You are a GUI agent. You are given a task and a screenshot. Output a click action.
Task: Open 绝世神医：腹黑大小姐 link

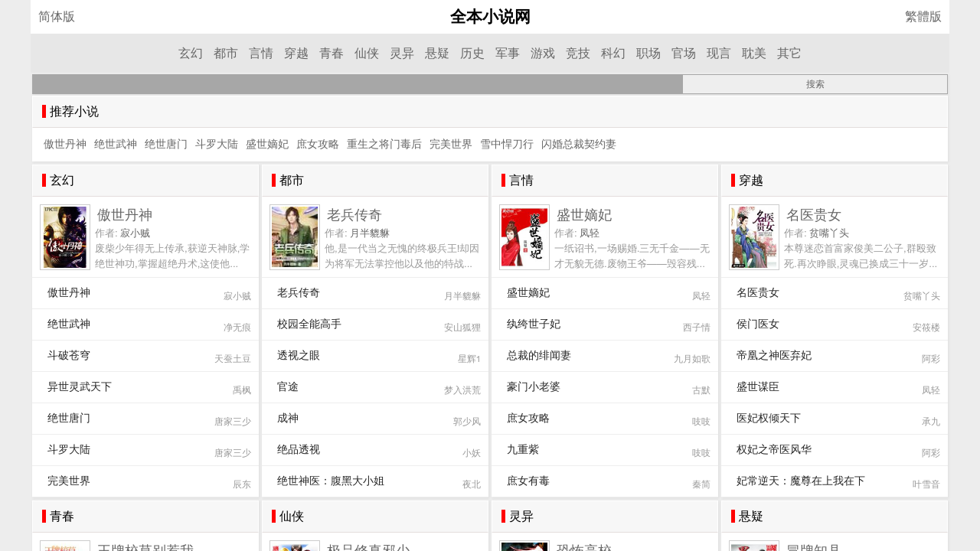point(331,481)
